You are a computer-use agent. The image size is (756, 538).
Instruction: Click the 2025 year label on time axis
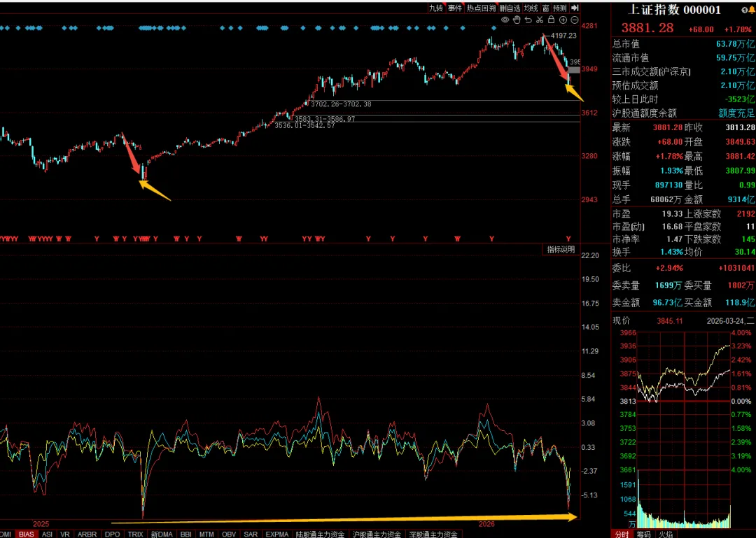(41, 524)
